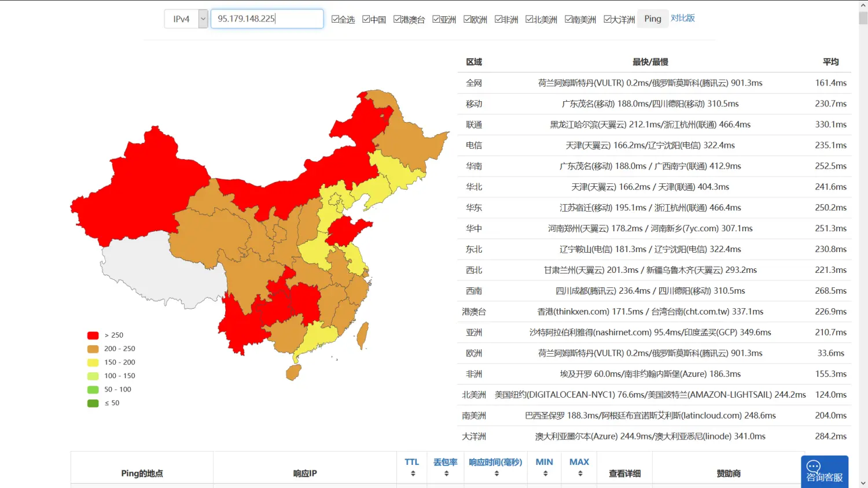868x488 pixels.
Task: Click the IP address input field
Action: click(266, 19)
